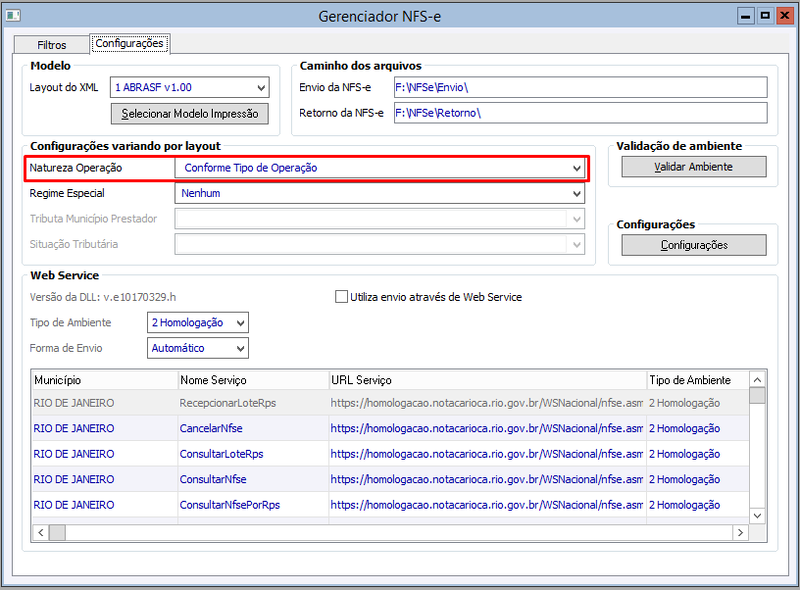The width and height of the screenshot is (800, 590).
Task: Maximize the Gerenciador NFS-e window
Action: click(x=765, y=16)
